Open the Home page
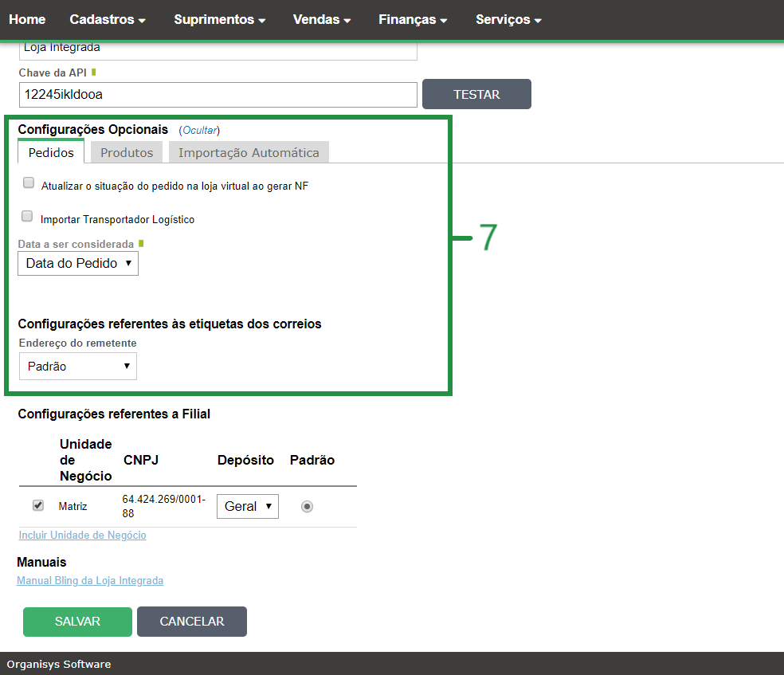 click(27, 19)
